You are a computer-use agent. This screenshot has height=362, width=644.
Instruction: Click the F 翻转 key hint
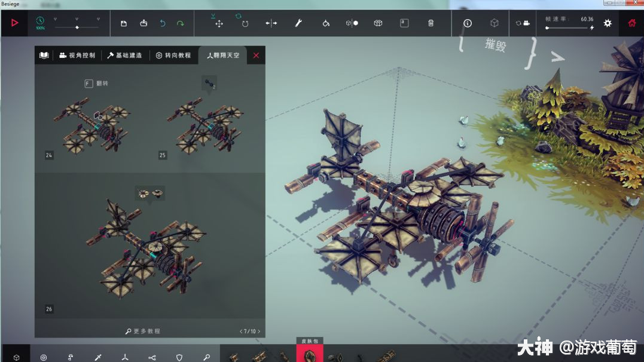[96, 83]
